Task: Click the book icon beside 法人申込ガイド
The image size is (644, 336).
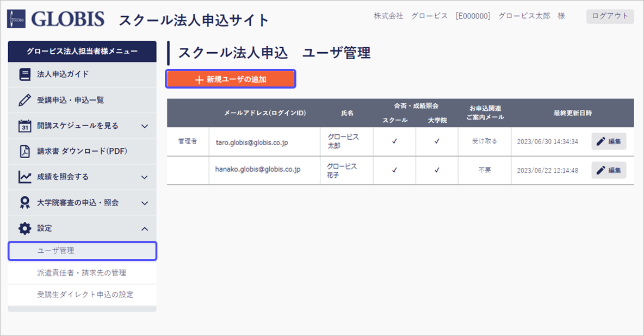Action: (x=24, y=74)
